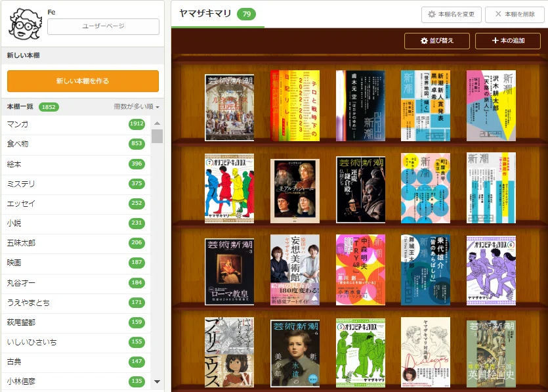Open テロと戦時下の日記リレー 新潮 cover

click(295, 106)
